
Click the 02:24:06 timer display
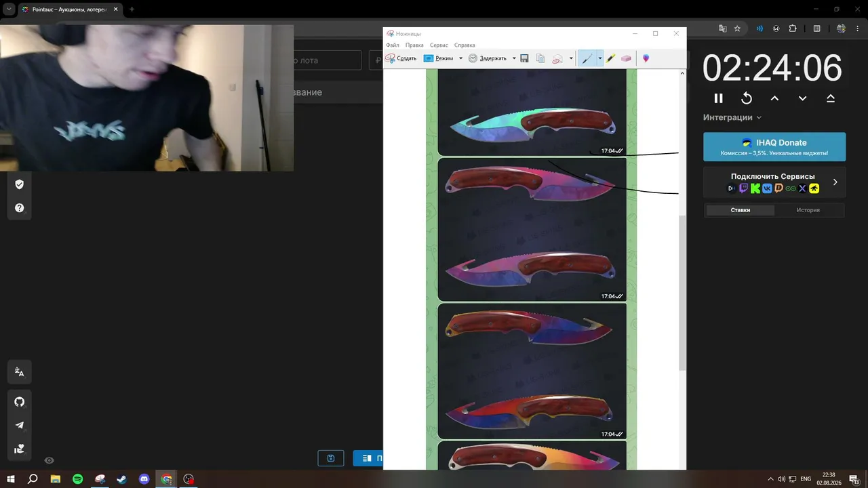coord(772,68)
